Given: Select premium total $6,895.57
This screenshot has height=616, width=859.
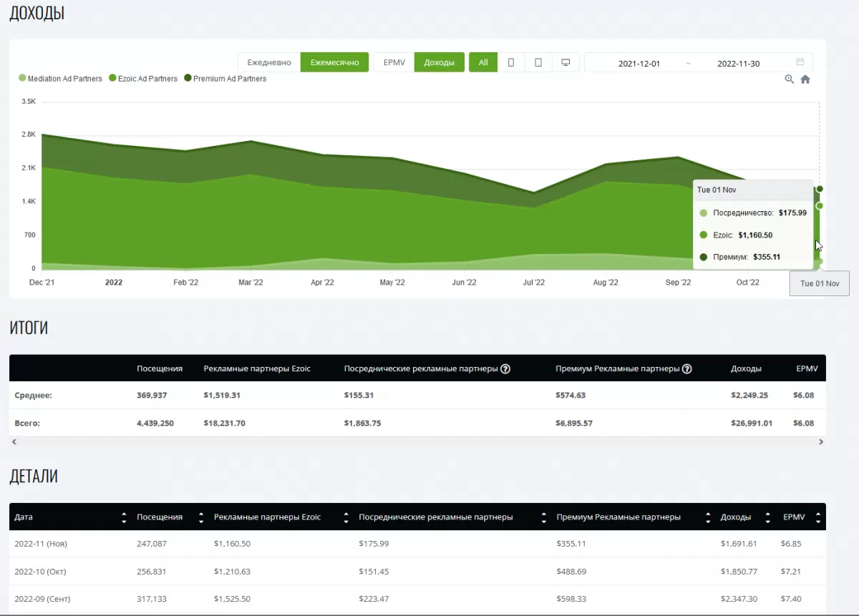Looking at the screenshot, I should coord(574,424).
